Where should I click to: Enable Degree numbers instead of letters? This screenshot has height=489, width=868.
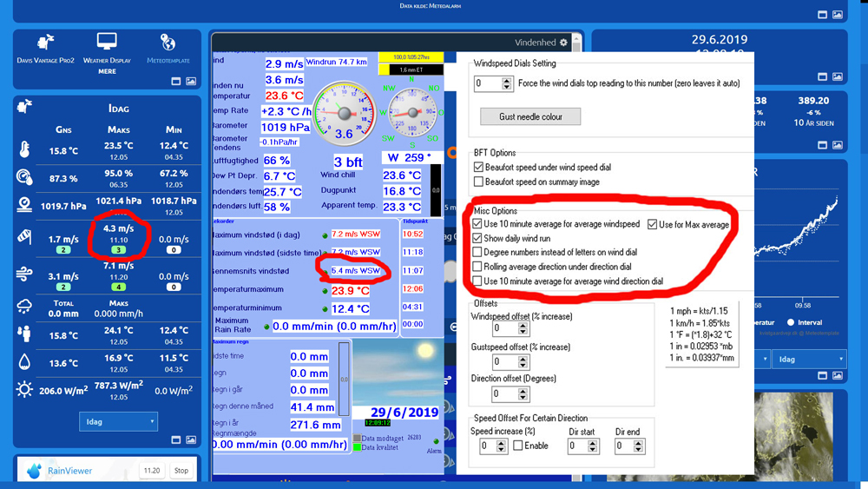click(477, 252)
